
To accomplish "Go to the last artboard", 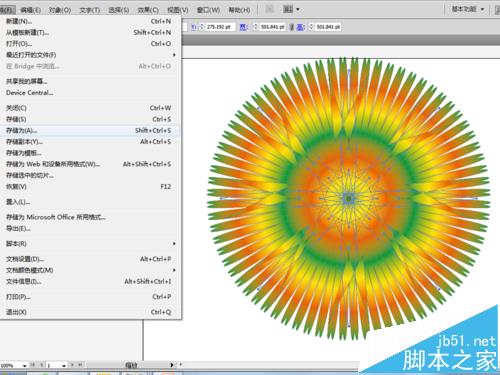I will tap(80, 365).
